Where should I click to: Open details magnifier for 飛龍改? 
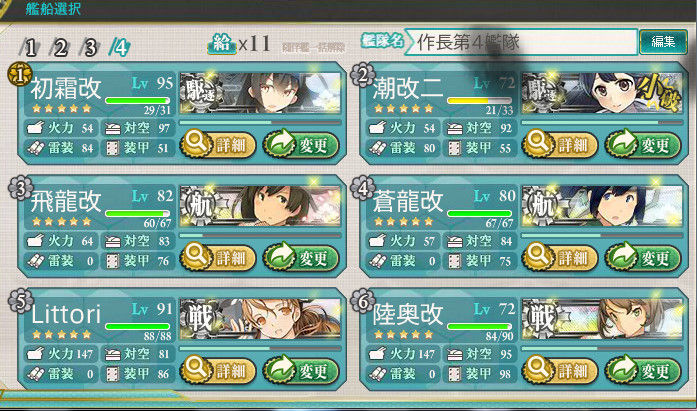(196, 257)
